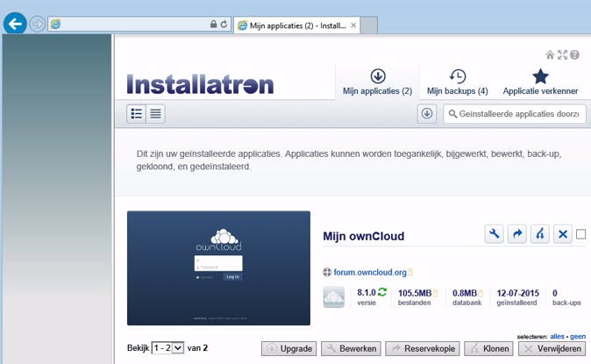Switch to the Mijn backups (4) tab
The height and width of the screenshot is (364, 591).
(458, 82)
